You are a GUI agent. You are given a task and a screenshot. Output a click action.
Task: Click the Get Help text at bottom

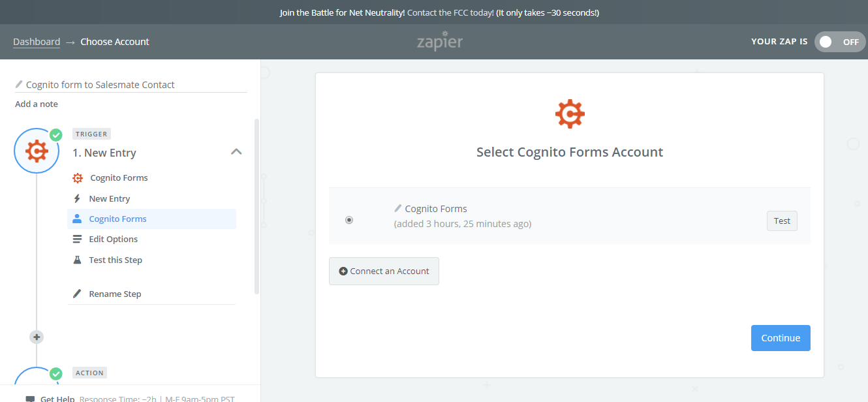click(x=57, y=399)
